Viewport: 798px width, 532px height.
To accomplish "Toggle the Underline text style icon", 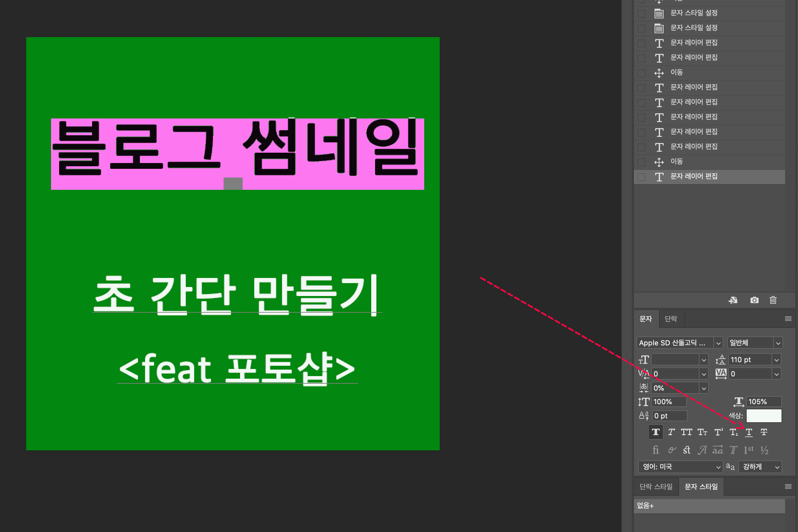I will 749,432.
